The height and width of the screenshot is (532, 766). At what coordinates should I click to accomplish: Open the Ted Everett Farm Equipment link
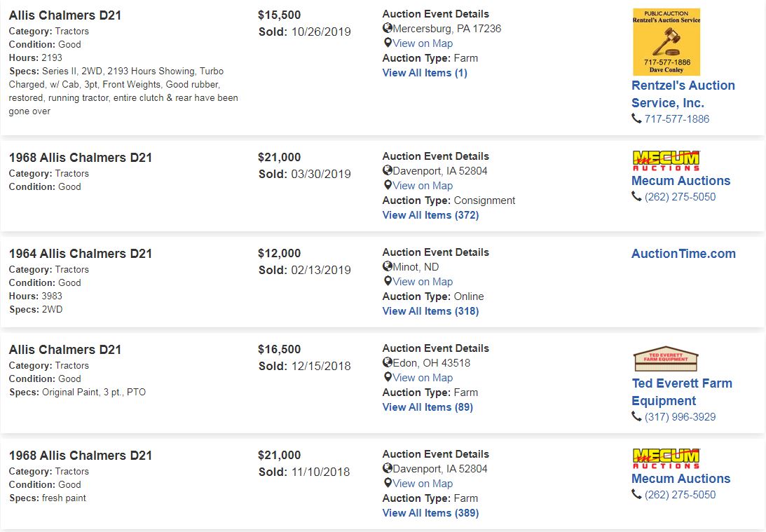click(x=682, y=392)
